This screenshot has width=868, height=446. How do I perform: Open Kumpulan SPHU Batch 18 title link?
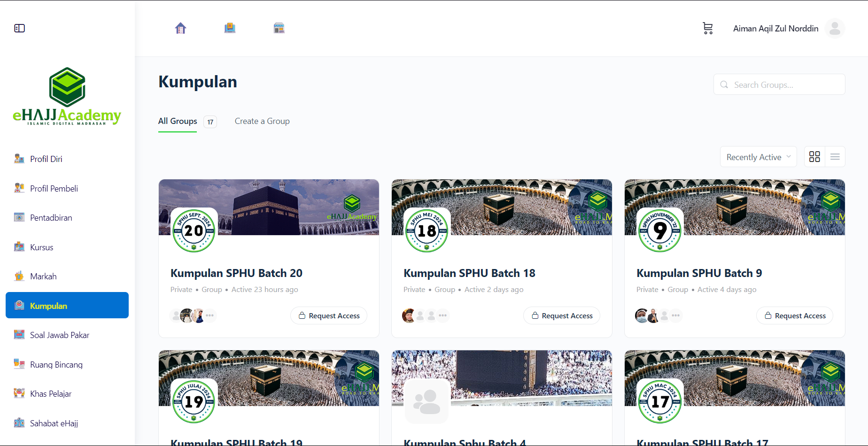(469, 273)
